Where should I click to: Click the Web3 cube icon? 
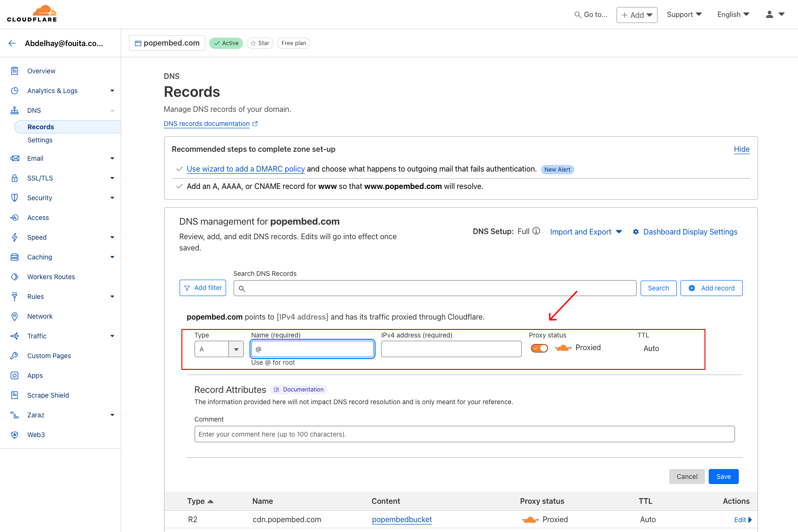15,435
